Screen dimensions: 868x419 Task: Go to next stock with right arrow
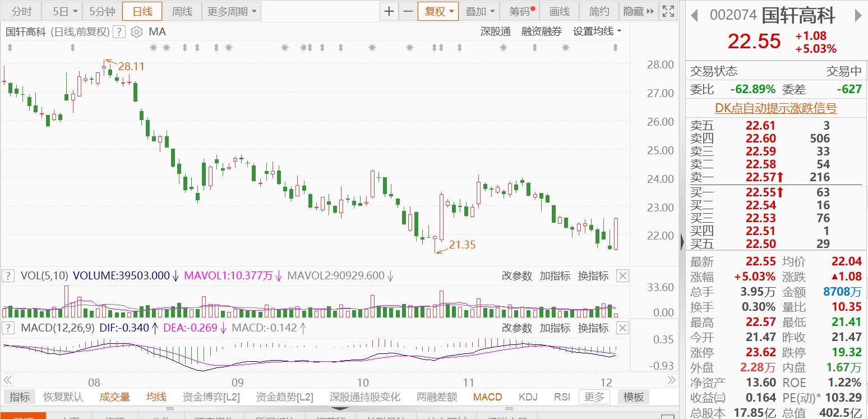pyautogui.click(x=858, y=16)
